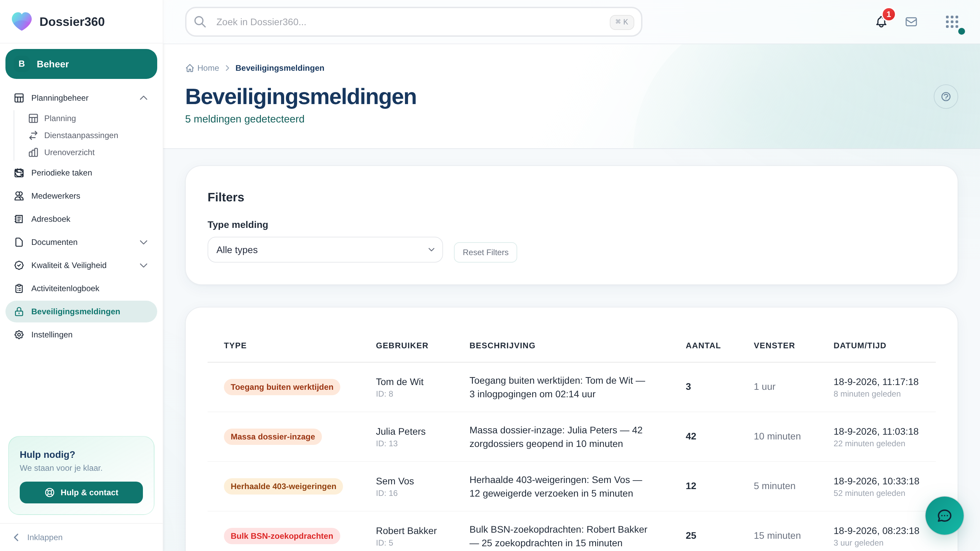
Task: Click the Datum/Tijd column header
Action: point(860,346)
